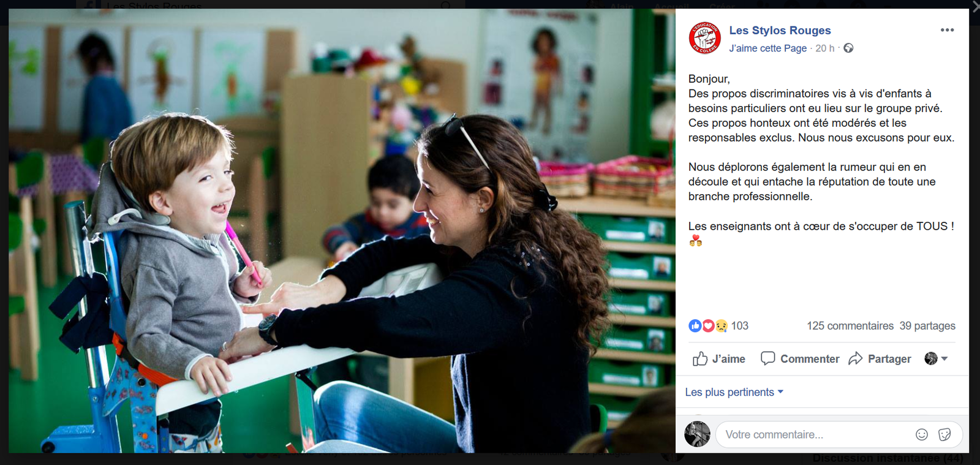Click the Partager arrow icon
The height and width of the screenshot is (465, 980).
click(855, 358)
